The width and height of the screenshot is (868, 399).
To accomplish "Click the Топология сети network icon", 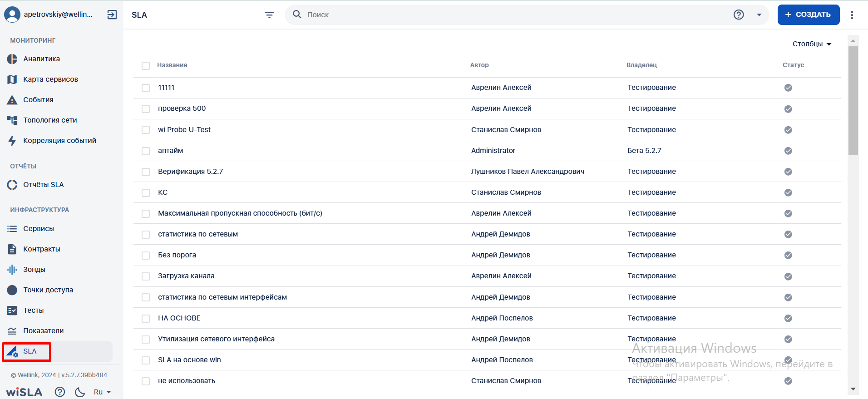I will coord(12,120).
